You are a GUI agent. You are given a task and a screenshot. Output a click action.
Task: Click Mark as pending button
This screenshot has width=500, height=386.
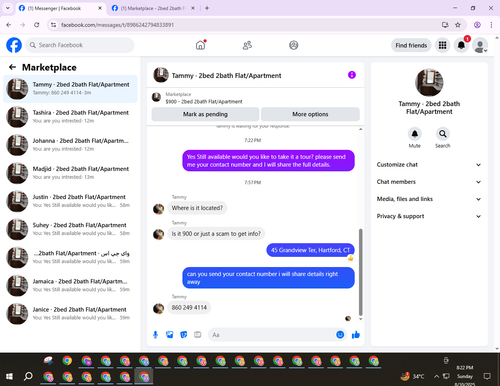coord(205,114)
